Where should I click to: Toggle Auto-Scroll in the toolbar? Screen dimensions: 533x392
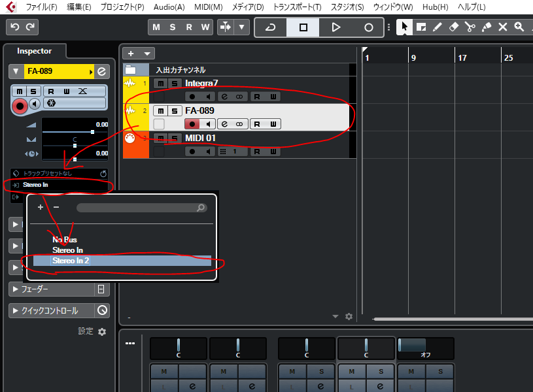[x=226, y=27]
